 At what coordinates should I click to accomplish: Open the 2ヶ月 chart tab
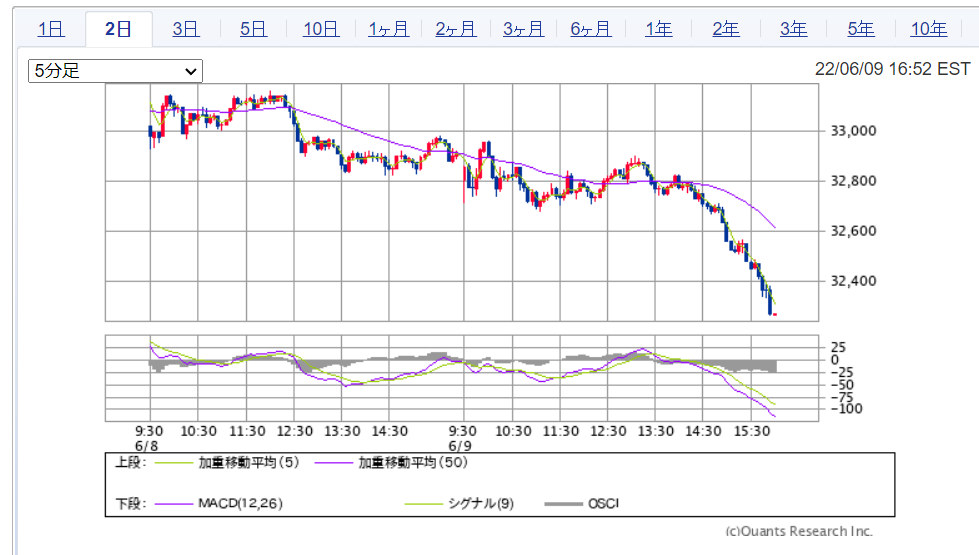click(x=455, y=29)
